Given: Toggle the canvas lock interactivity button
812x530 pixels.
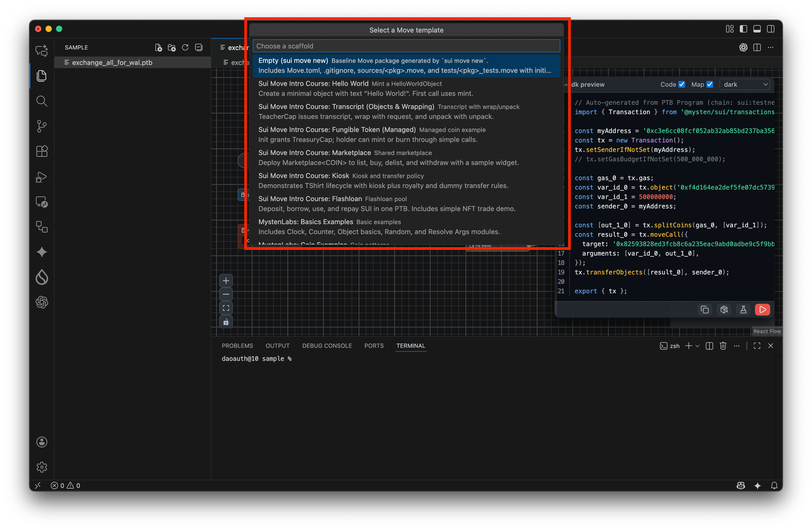Looking at the screenshot, I should point(226,322).
